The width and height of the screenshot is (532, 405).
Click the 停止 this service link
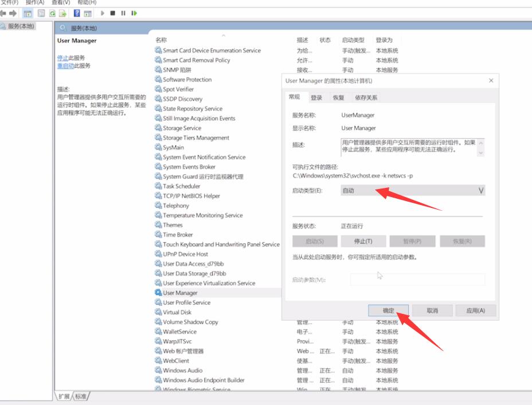62,58
